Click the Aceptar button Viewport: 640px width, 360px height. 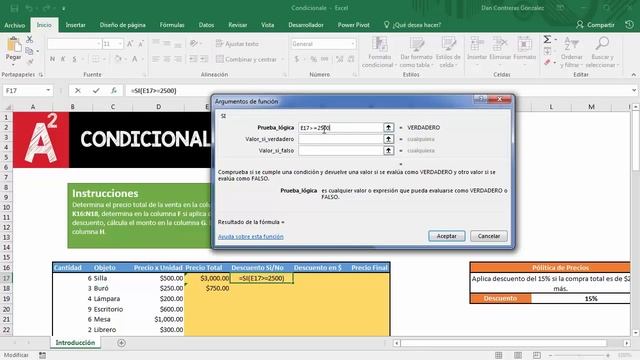click(x=447, y=236)
